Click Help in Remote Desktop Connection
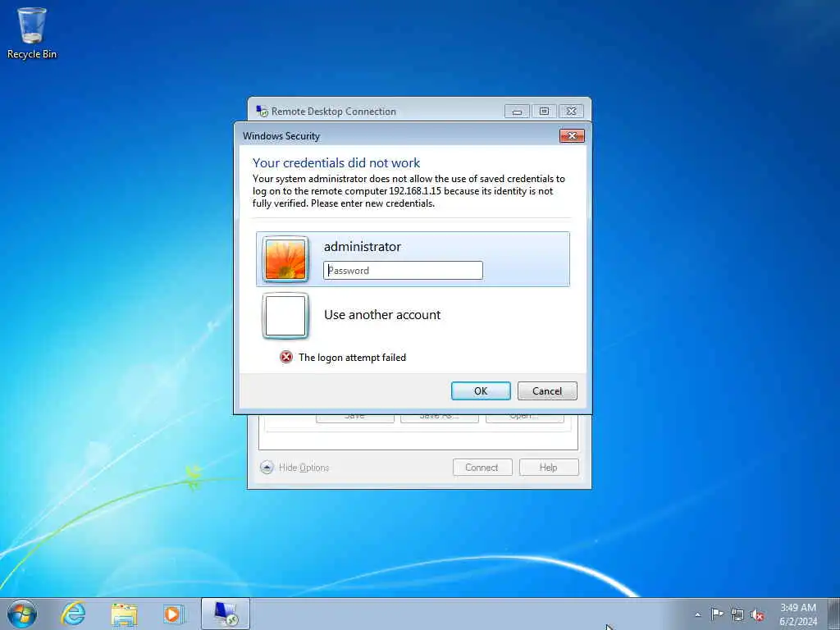Screen dimensions: 840x630 pos(549,467)
